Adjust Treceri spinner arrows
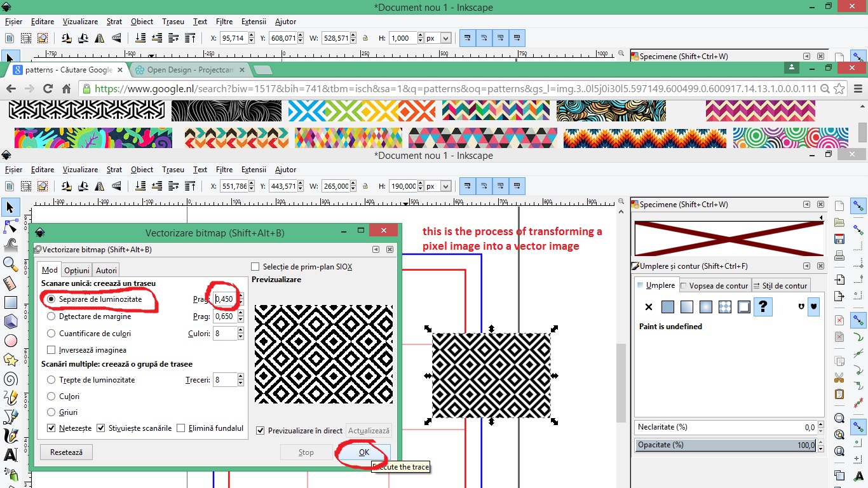868x488 pixels. point(240,379)
